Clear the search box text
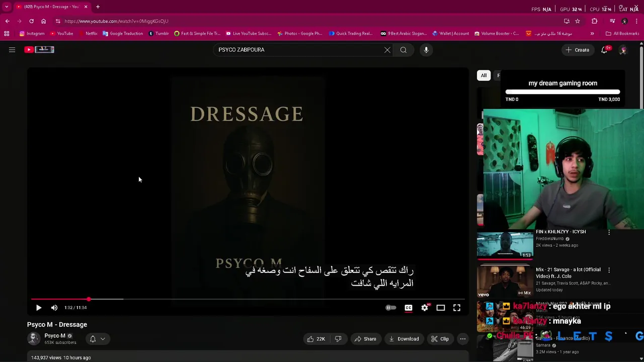The width and height of the screenshot is (644, 362). point(387,50)
